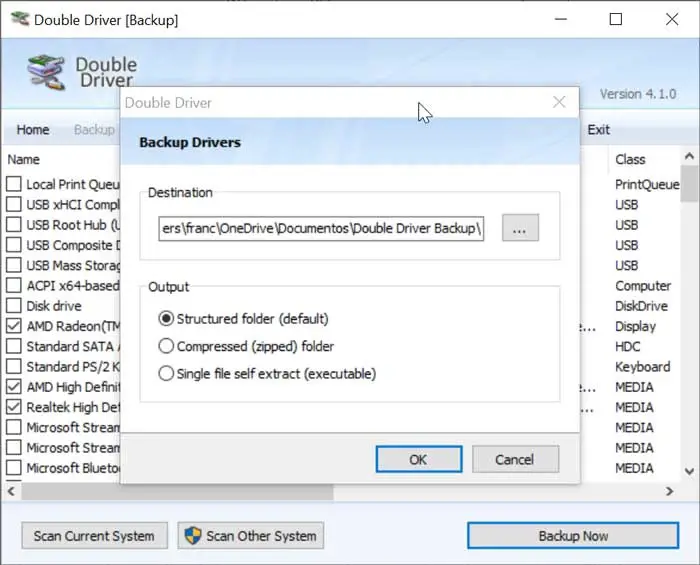Click the shield icon on Scan Other System

click(193, 536)
